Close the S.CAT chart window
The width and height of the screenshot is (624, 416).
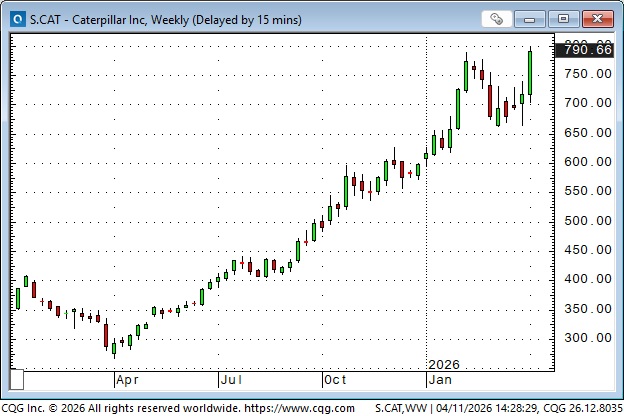tap(596, 18)
